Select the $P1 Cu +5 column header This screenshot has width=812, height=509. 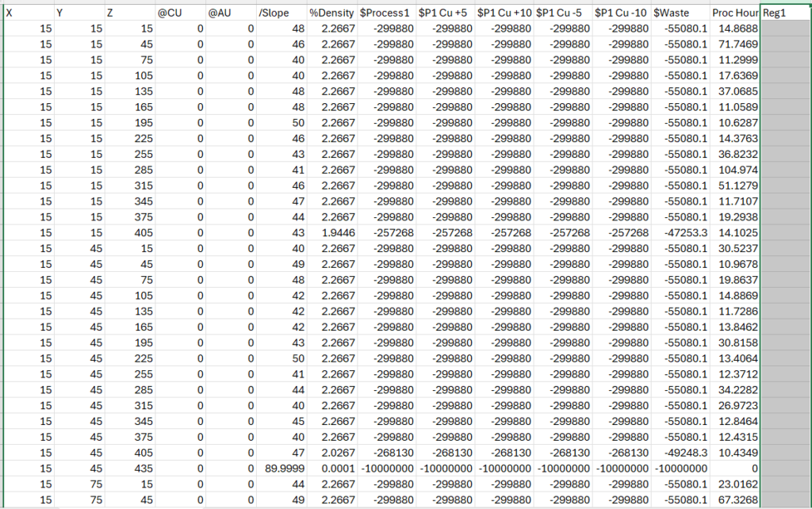click(444, 13)
